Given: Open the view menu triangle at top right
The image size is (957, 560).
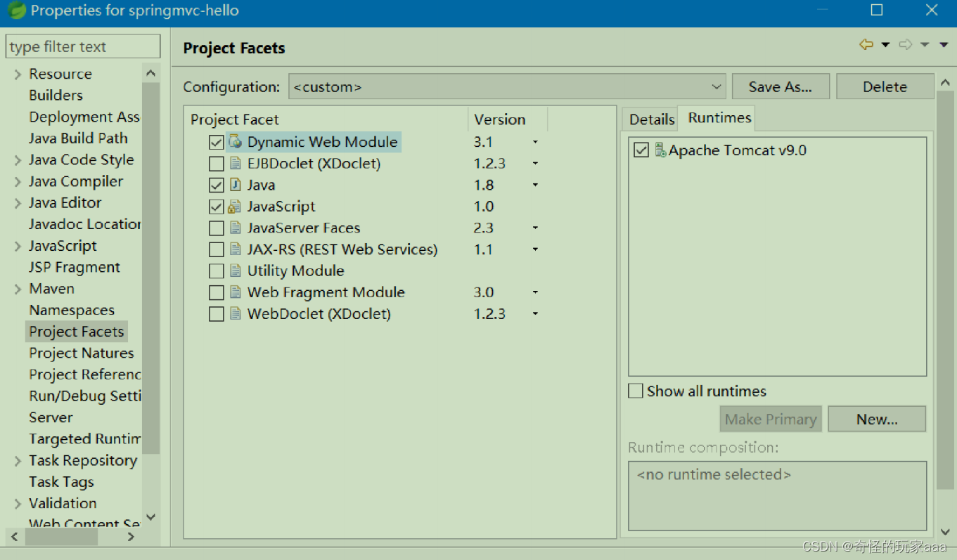Looking at the screenshot, I should point(944,45).
